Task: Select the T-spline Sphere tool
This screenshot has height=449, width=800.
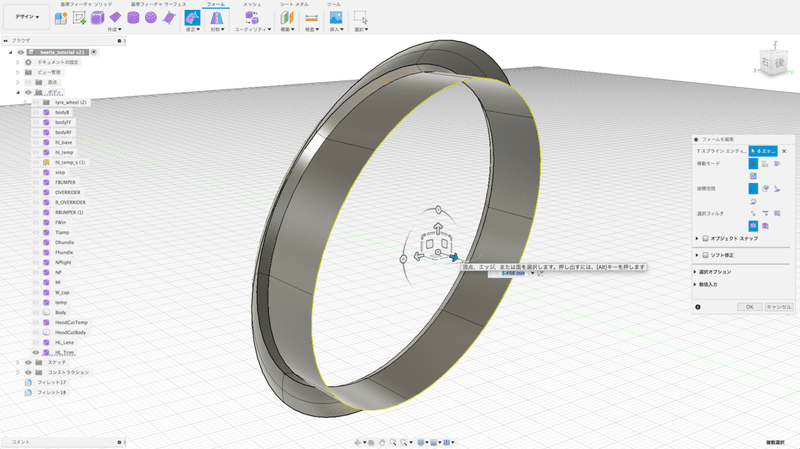Action: coord(151,18)
